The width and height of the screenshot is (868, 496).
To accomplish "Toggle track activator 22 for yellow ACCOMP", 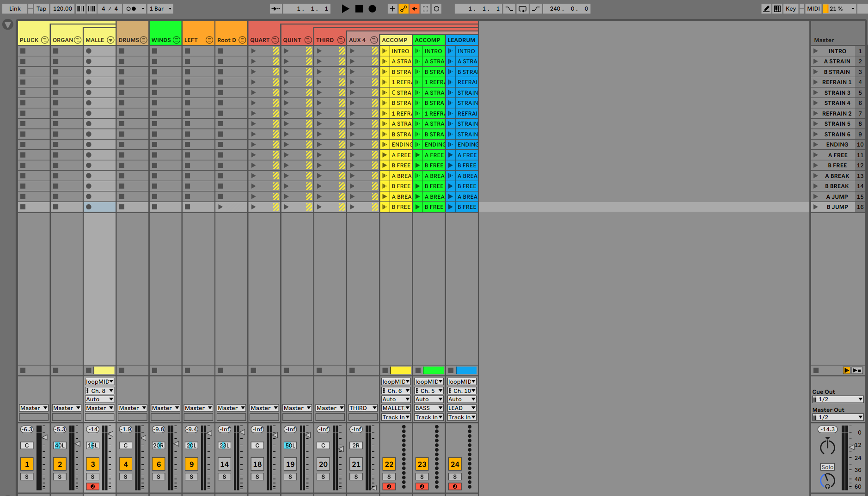I will [x=389, y=464].
